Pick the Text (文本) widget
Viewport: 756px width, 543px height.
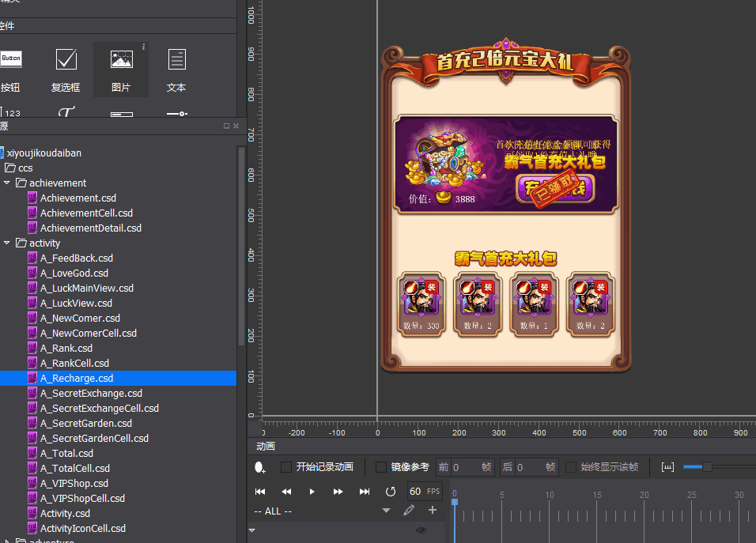[176, 68]
